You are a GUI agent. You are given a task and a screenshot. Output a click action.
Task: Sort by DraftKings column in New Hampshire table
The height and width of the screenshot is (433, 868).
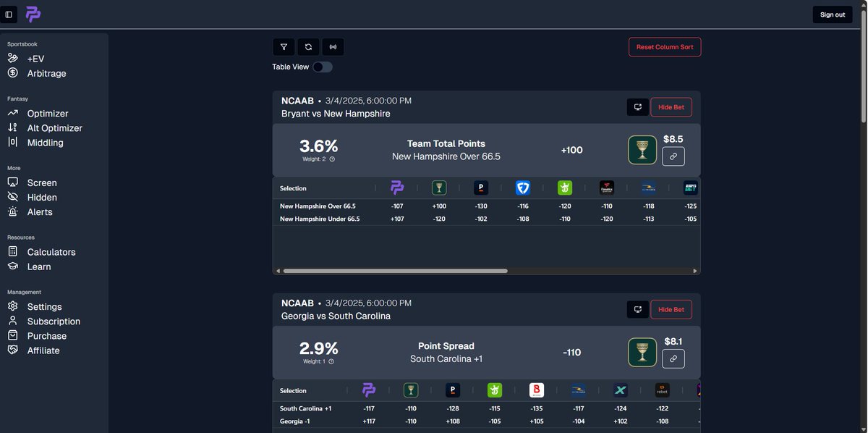click(565, 188)
